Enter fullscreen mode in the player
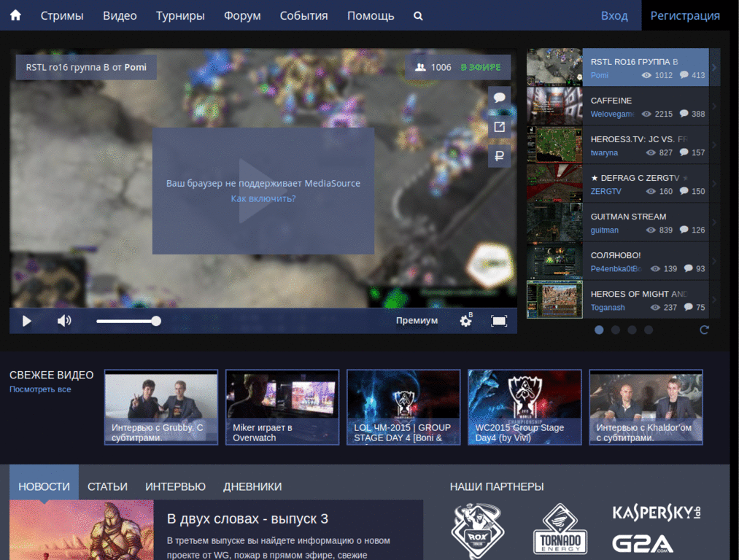Image resolution: width=747 pixels, height=560 pixels. (500, 320)
